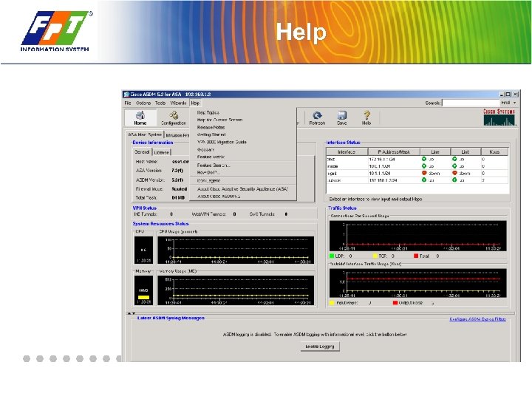Choose How Do I? in the Help menu
The image size is (532, 399).
(208, 173)
